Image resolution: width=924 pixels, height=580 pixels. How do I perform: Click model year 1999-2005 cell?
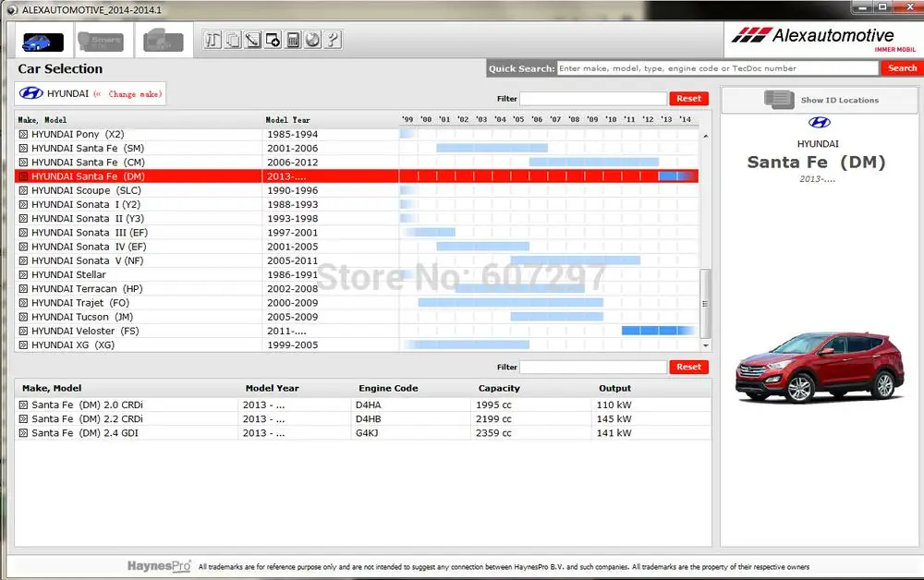[292, 345]
